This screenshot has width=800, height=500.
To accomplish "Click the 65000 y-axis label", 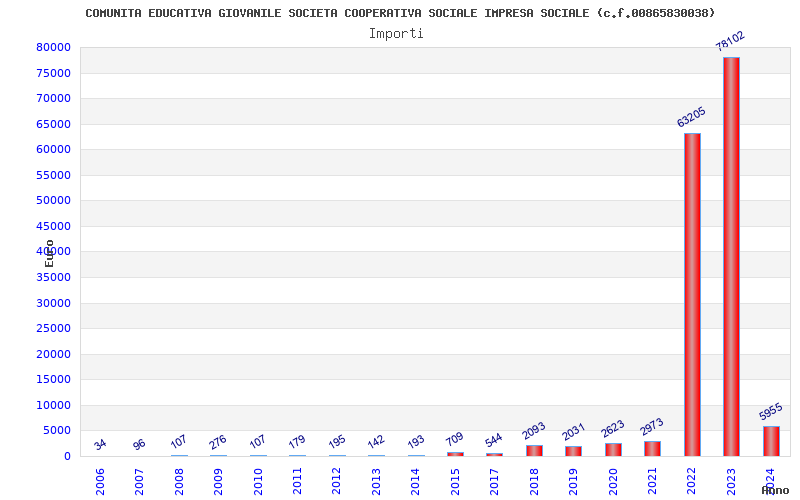I will tap(54, 124).
